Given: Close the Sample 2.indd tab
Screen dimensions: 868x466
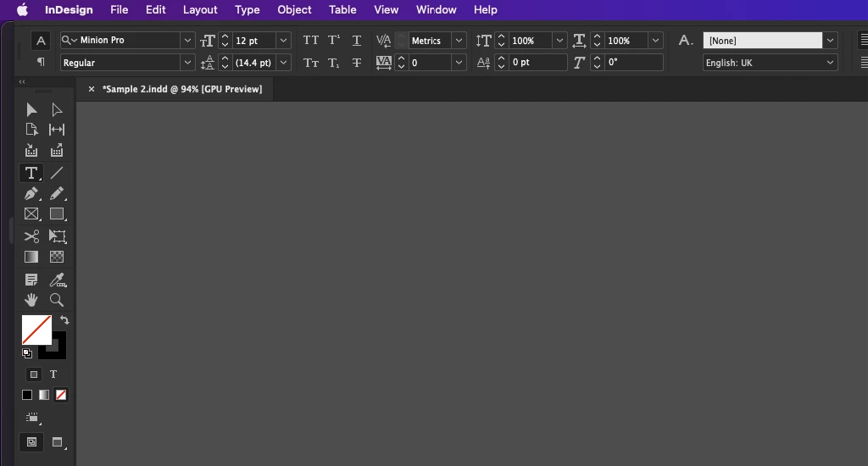Looking at the screenshot, I should point(92,89).
